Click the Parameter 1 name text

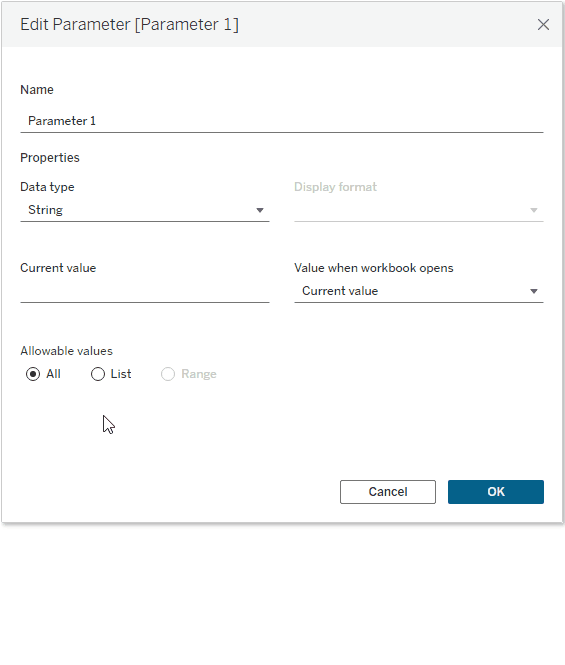click(x=62, y=121)
